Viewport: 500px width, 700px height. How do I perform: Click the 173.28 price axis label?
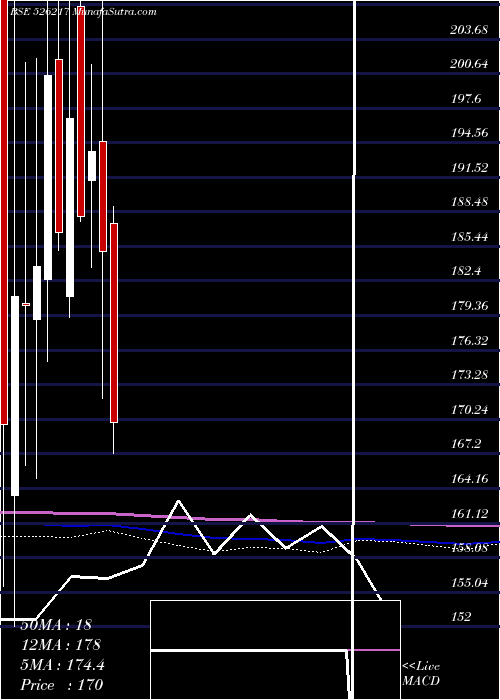pos(468,375)
